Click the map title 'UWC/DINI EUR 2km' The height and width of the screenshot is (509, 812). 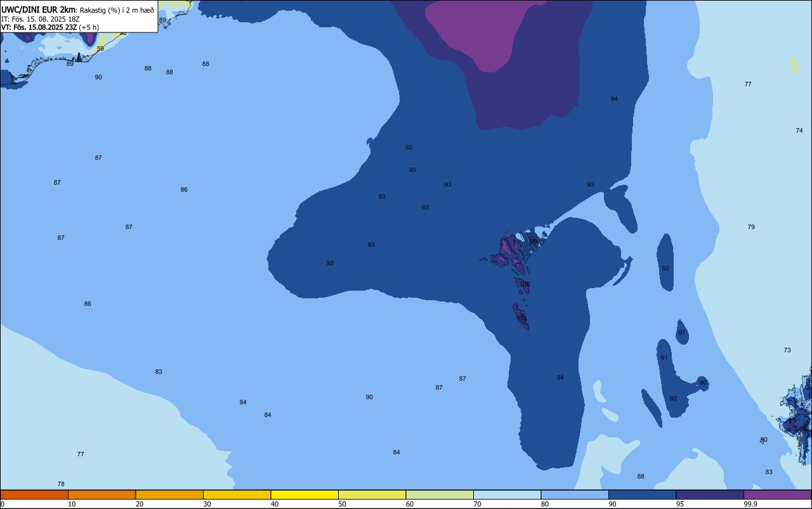(39, 10)
